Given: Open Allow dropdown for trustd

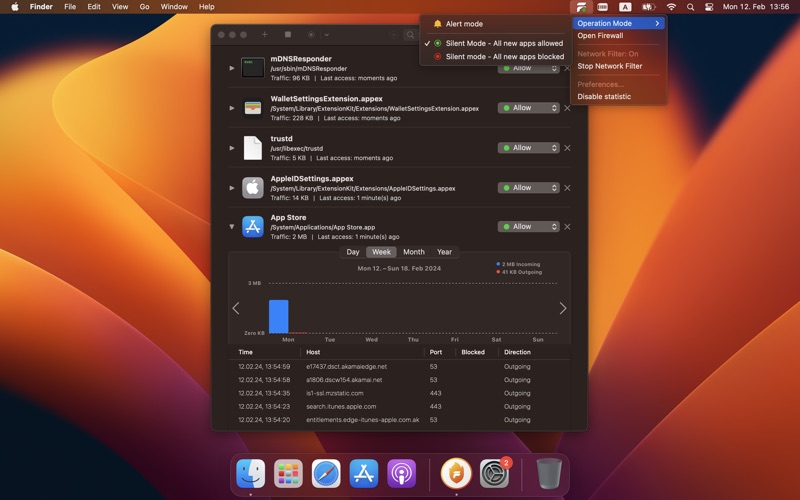Looking at the screenshot, I should click(x=529, y=148).
